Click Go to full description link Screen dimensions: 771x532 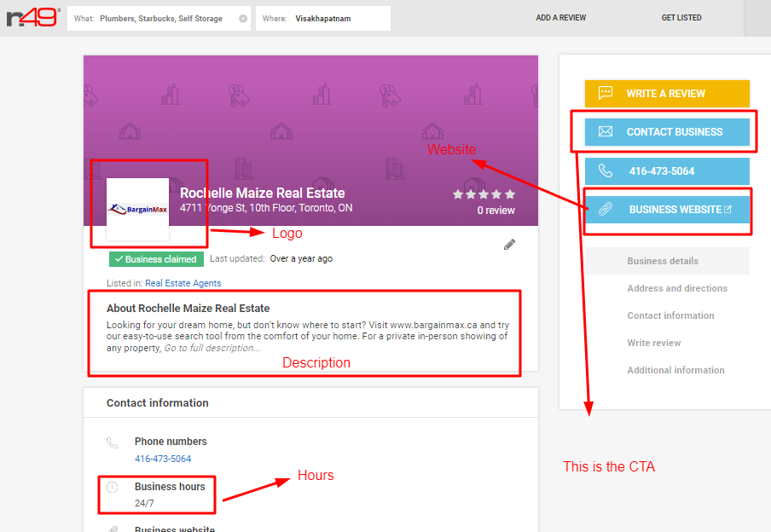212,348
